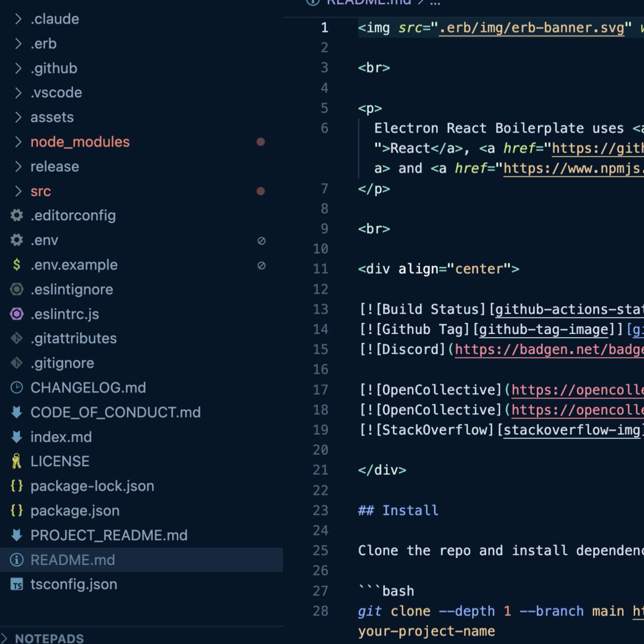Viewport: 644px width, 644px height.
Task: Open the assets folder
Action: pyautogui.click(x=52, y=118)
